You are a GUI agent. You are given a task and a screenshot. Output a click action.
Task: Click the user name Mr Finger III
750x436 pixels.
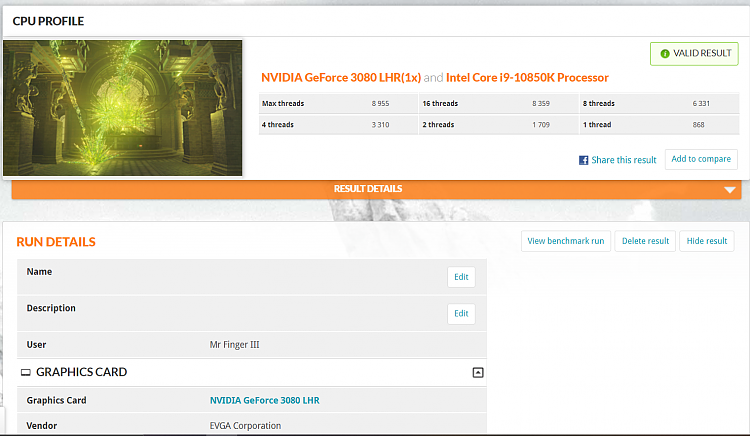234,345
